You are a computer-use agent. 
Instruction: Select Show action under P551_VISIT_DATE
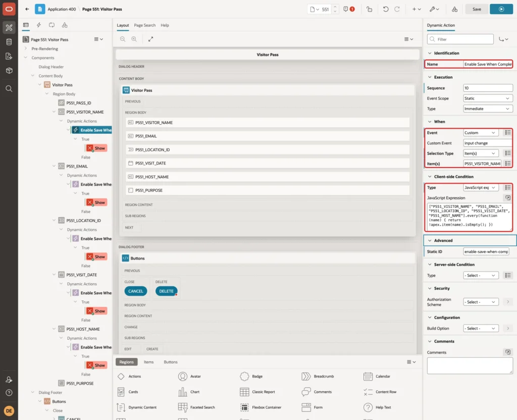(96, 311)
